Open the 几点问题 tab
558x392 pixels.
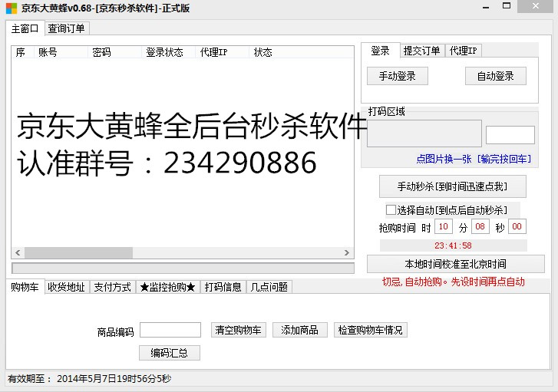click(269, 287)
